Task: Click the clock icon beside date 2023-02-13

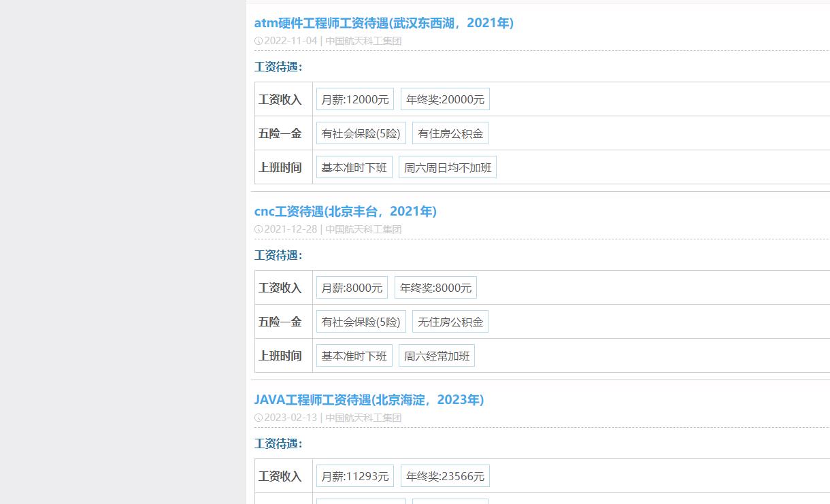Action: point(259,417)
